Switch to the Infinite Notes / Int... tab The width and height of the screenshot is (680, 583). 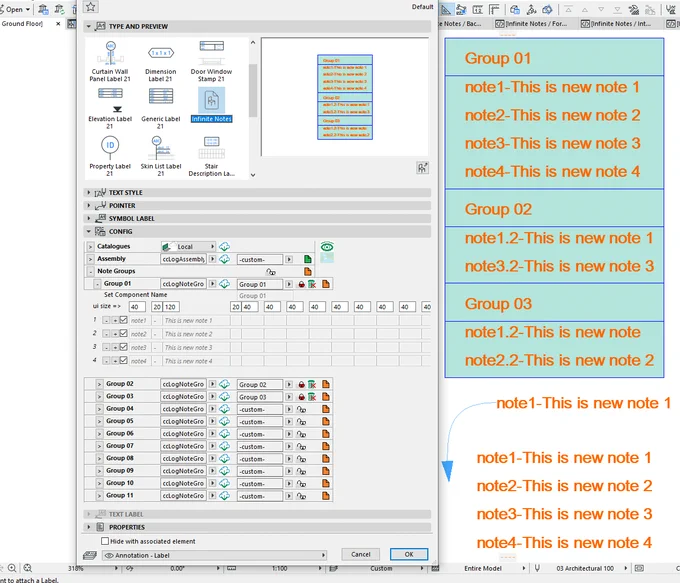(617, 23)
